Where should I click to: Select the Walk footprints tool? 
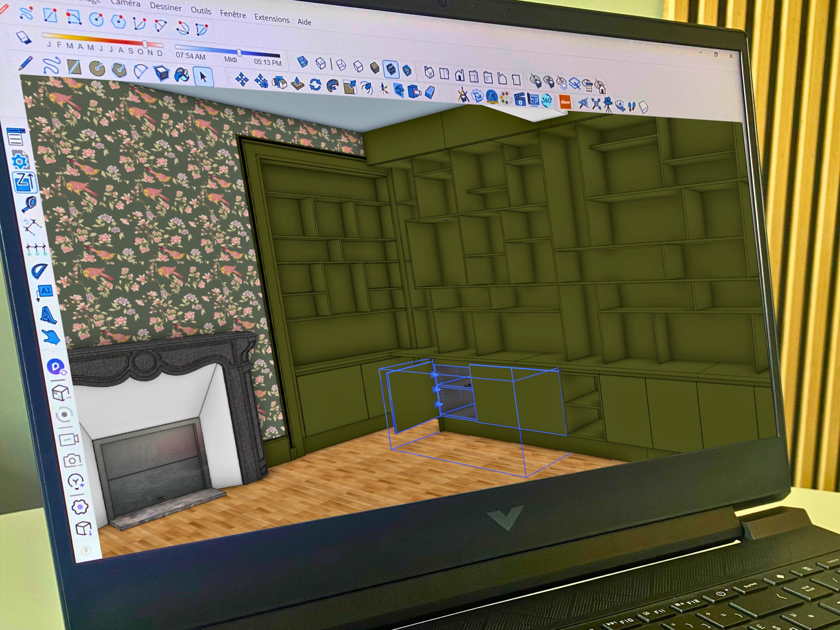click(x=631, y=107)
